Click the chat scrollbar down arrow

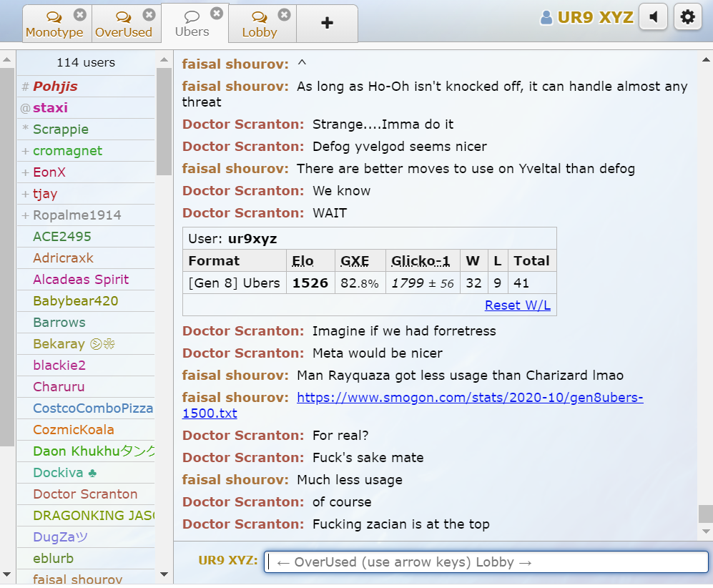(x=705, y=531)
